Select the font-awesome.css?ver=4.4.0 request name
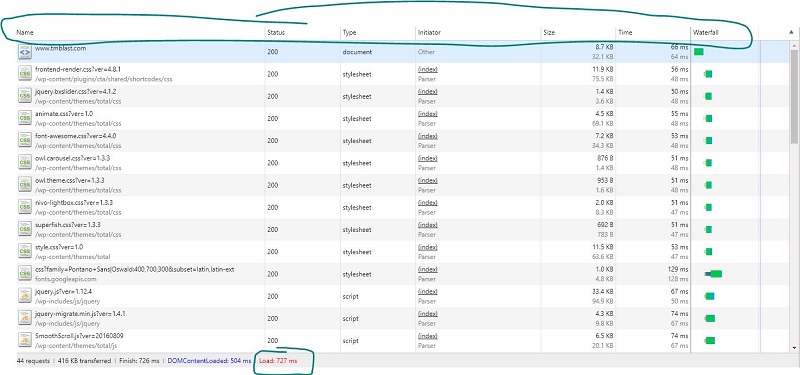This screenshot has height=375, width=800. 75,136
